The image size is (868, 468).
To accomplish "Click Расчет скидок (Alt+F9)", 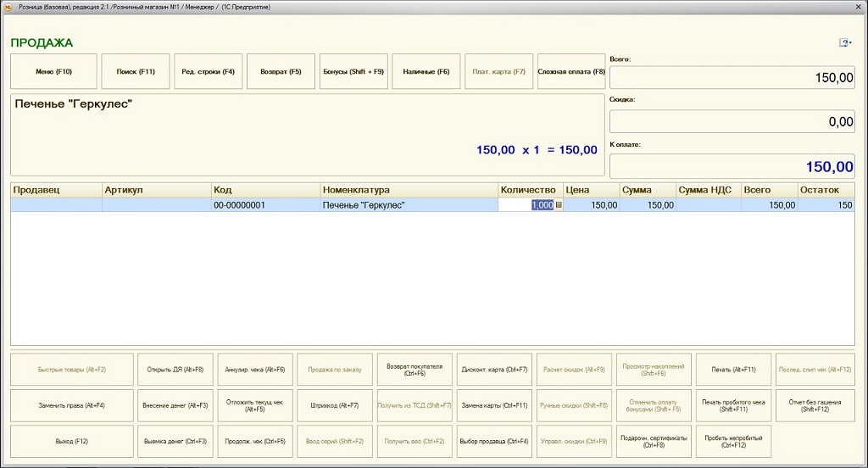I will pos(574,370).
